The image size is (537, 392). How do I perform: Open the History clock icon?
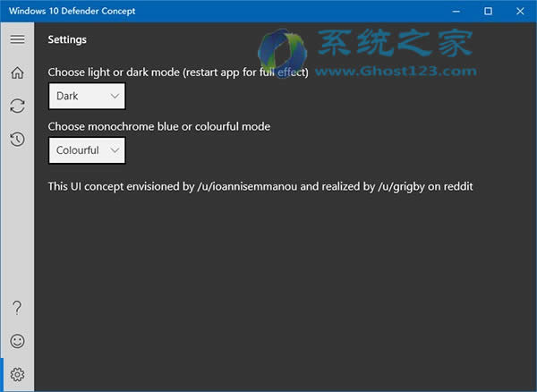tap(17, 139)
